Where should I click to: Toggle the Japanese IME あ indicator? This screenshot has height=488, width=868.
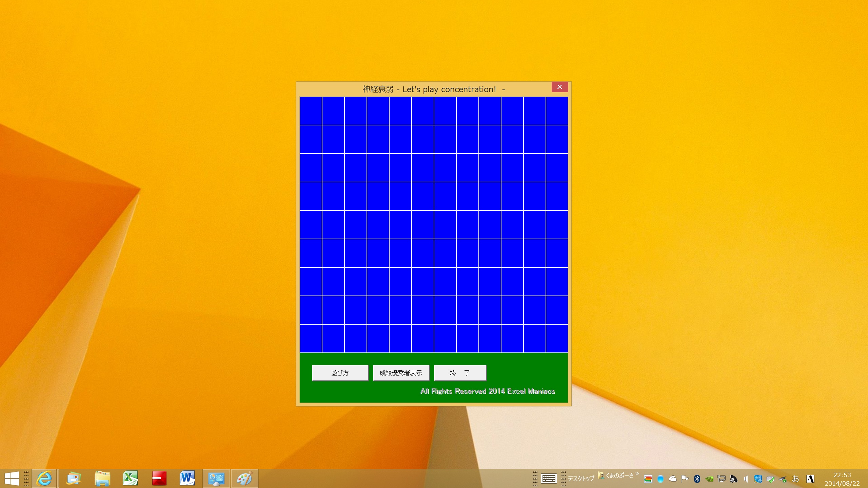pos(795,479)
